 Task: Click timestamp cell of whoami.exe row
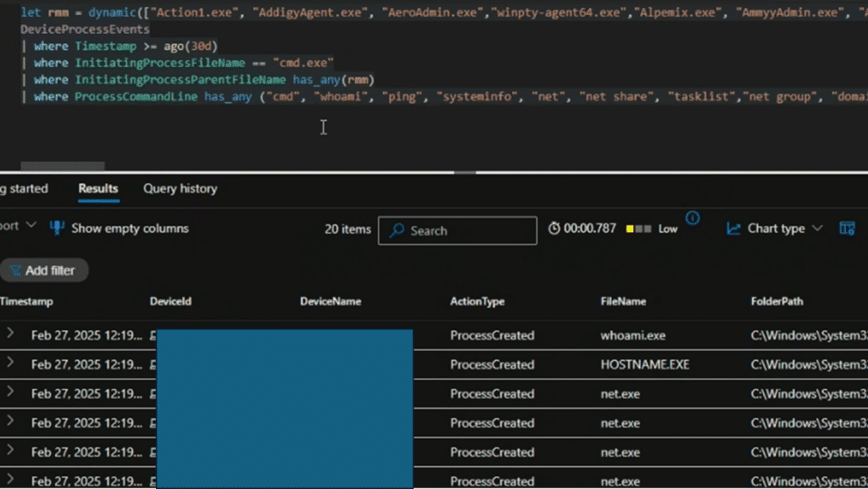86,336
